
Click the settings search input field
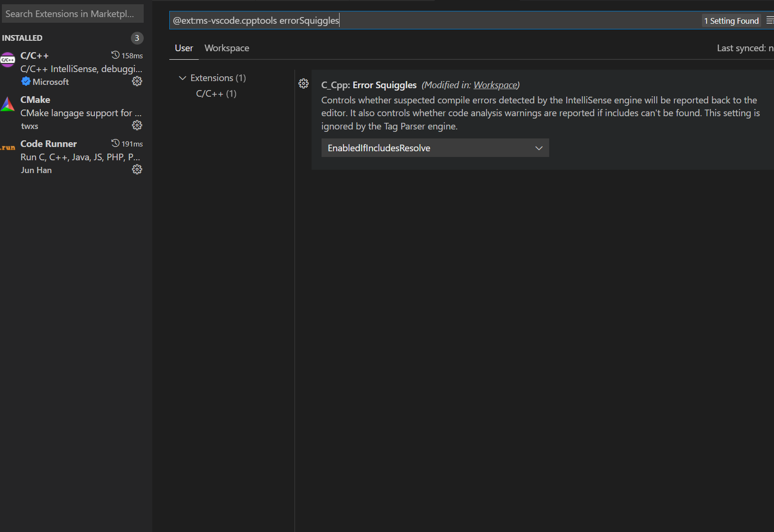pyautogui.click(x=435, y=20)
